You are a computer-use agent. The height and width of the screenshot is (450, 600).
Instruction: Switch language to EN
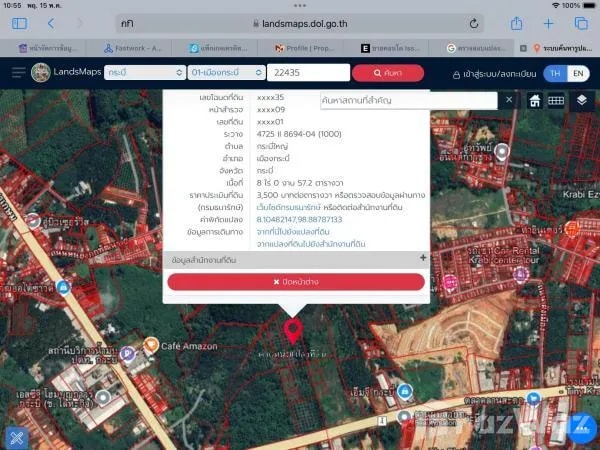coord(579,73)
